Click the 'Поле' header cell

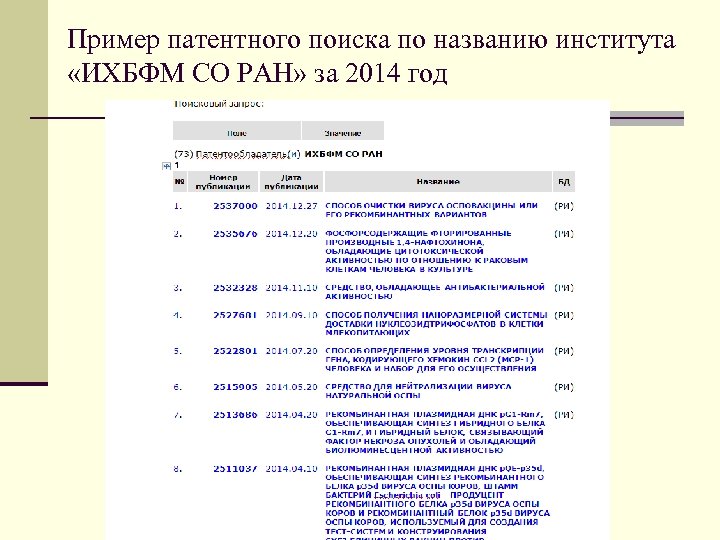(236, 131)
